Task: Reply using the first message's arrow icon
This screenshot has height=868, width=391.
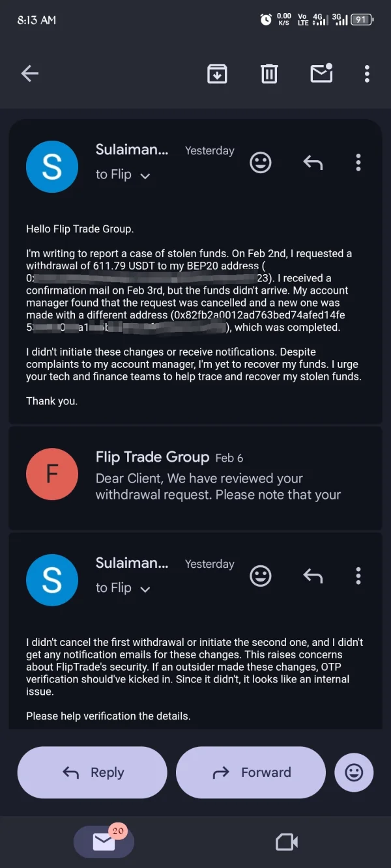Action: pyautogui.click(x=313, y=162)
